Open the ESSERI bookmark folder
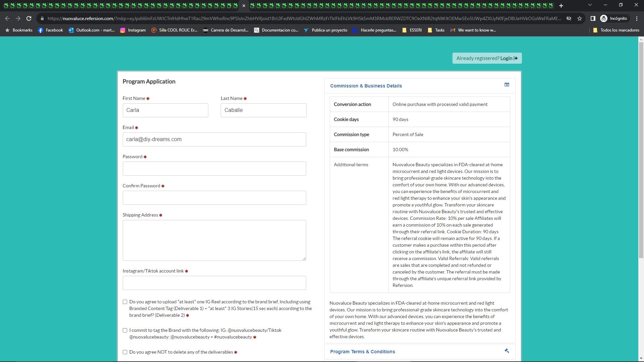The image size is (644, 362). (412, 30)
